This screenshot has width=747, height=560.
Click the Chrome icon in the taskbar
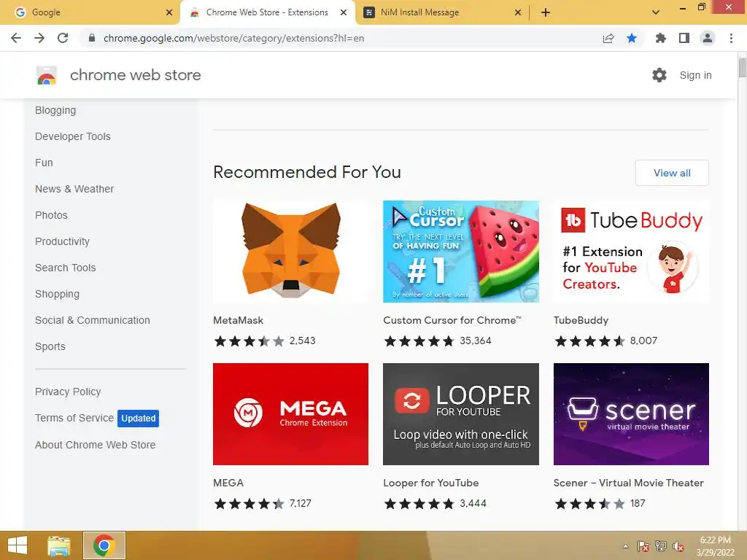point(104,545)
